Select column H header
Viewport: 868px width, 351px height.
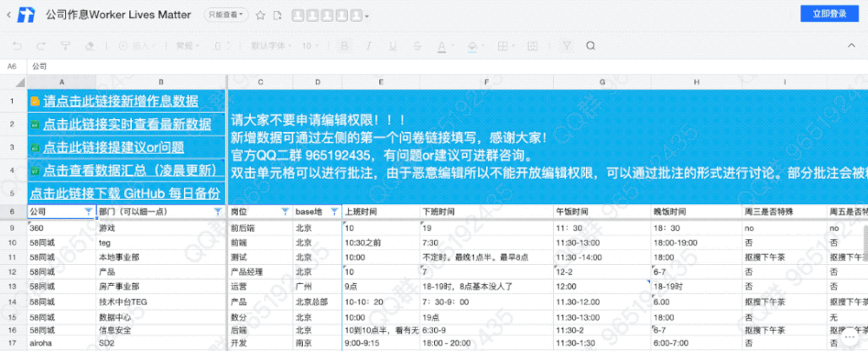point(696,82)
